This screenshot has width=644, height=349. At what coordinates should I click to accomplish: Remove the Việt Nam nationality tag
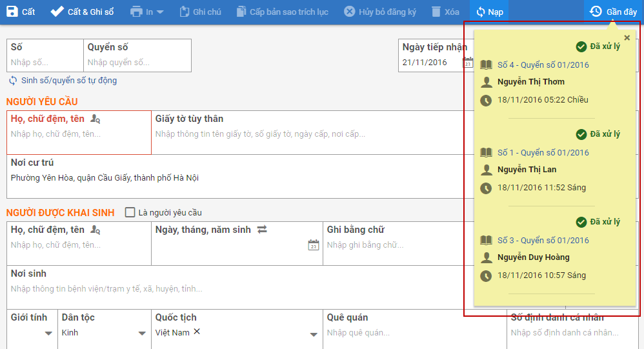point(197,332)
